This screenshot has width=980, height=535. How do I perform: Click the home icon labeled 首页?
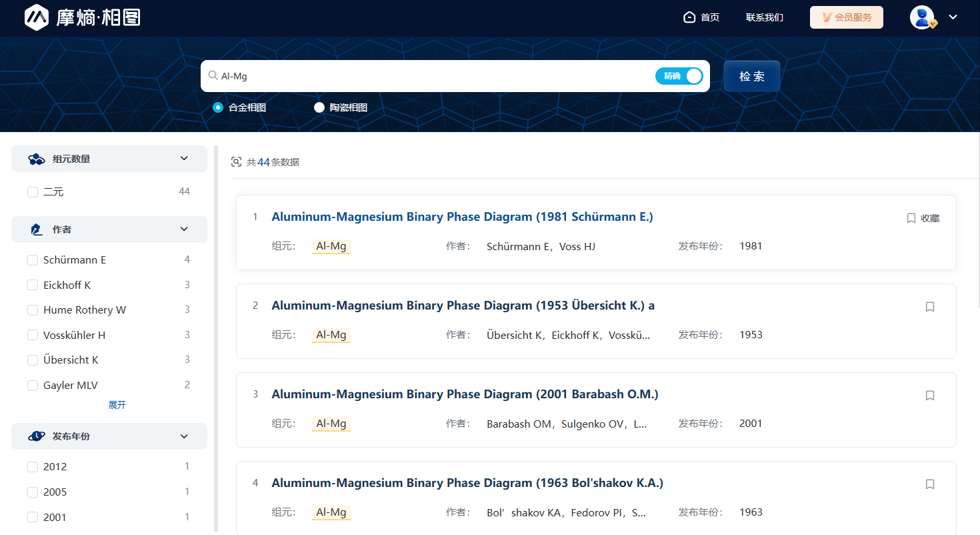tap(689, 17)
